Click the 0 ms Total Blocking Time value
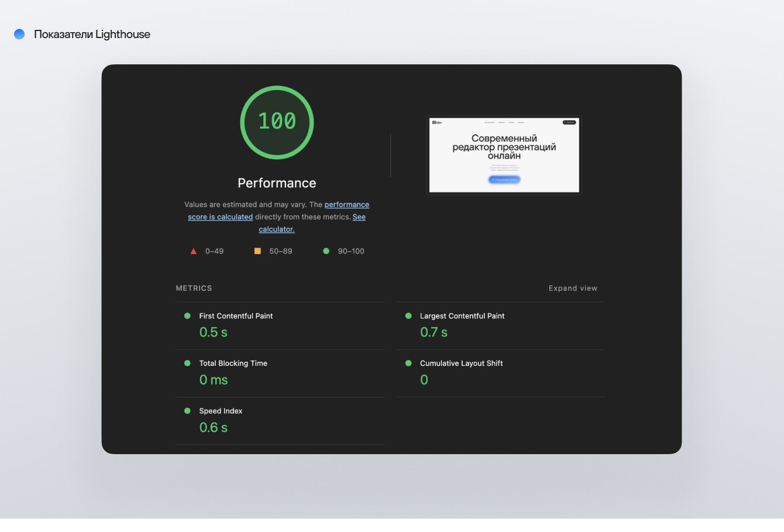 (214, 380)
